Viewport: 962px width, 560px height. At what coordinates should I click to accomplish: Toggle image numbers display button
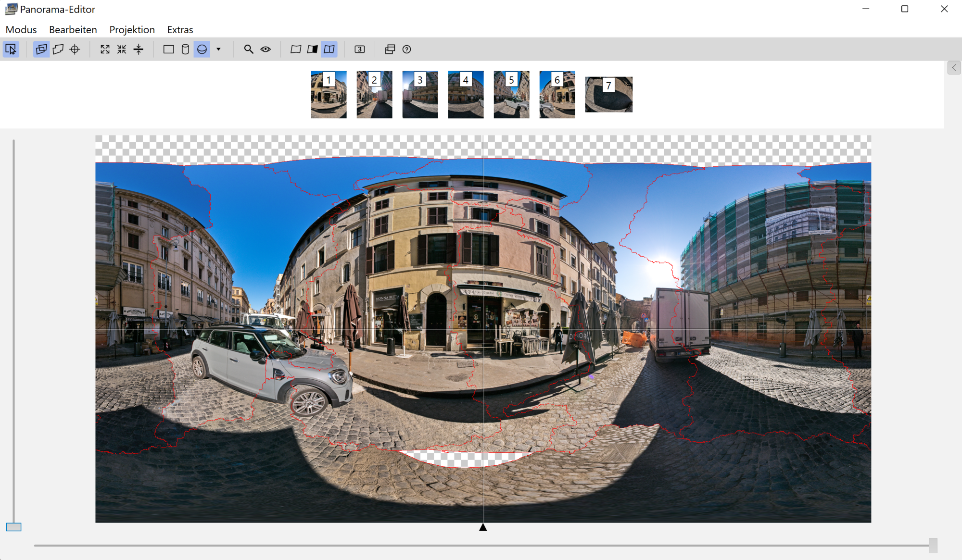click(x=360, y=49)
